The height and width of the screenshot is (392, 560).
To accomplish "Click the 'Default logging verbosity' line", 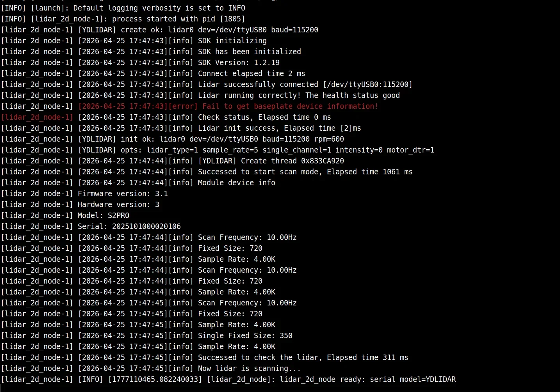I will tap(123, 8).
